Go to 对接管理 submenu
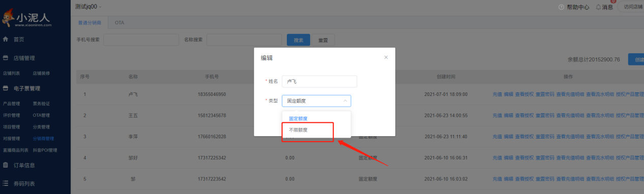644x194 pixels. pyautogui.click(x=11, y=139)
